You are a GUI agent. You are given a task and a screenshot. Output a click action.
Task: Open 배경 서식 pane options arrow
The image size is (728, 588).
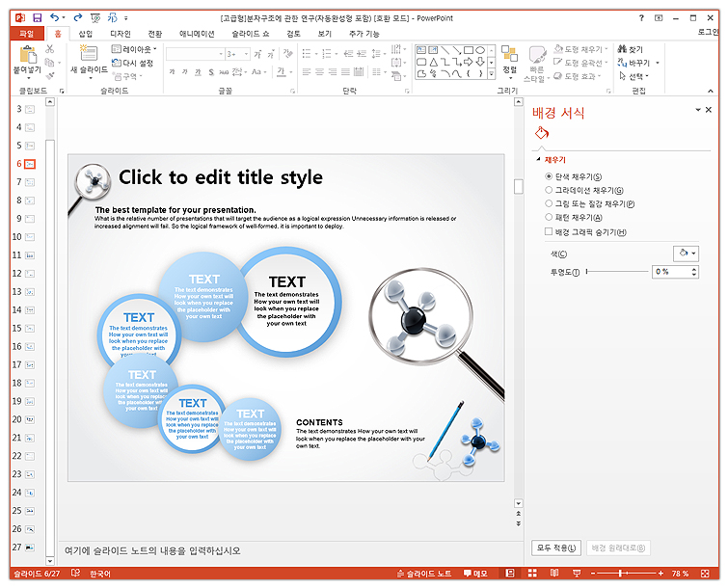click(697, 110)
